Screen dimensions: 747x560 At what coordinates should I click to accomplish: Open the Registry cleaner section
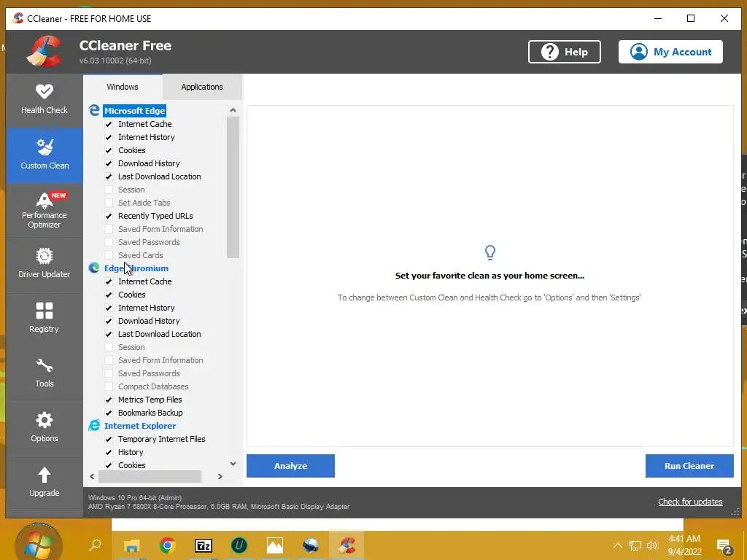(x=44, y=318)
